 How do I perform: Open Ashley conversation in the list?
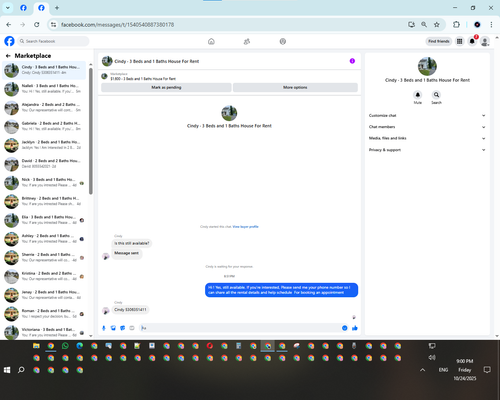point(44,239)
